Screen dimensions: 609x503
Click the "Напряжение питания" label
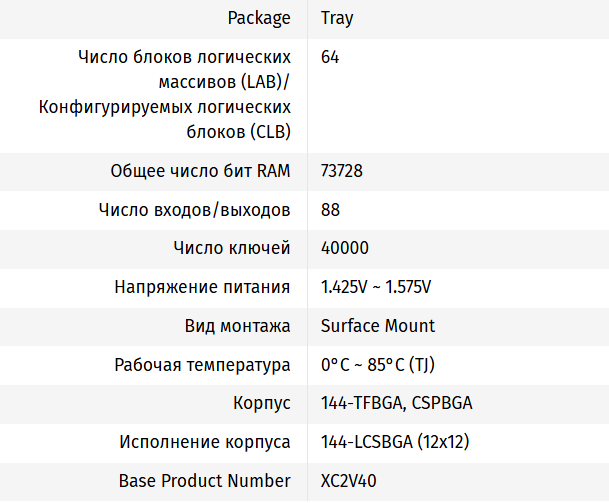pos(203,287)
